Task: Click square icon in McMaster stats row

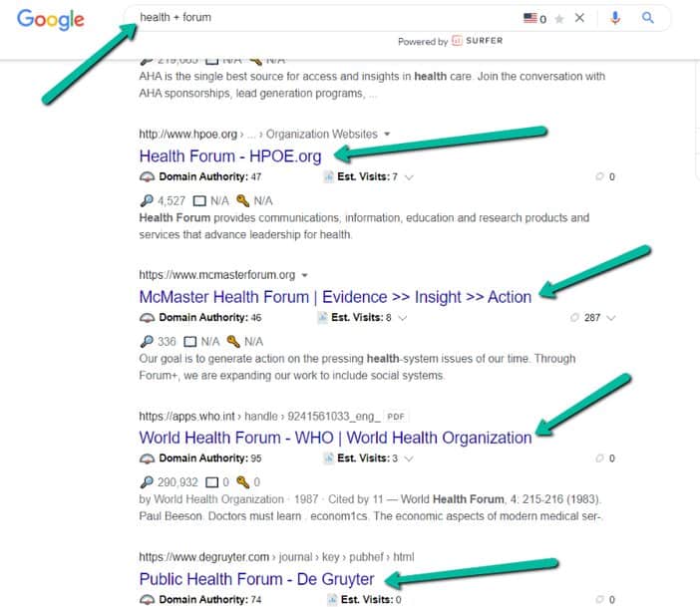Action: (x=190, y=342)
